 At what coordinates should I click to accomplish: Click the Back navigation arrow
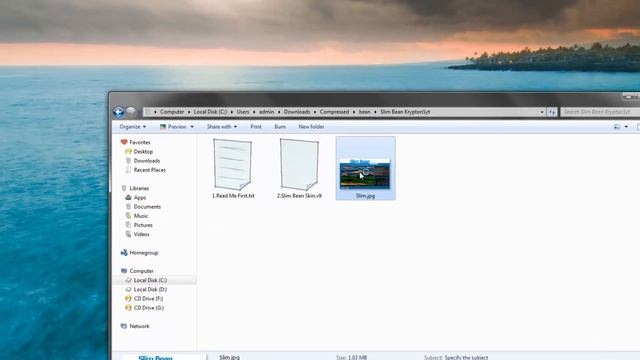[x=118, y=111]
